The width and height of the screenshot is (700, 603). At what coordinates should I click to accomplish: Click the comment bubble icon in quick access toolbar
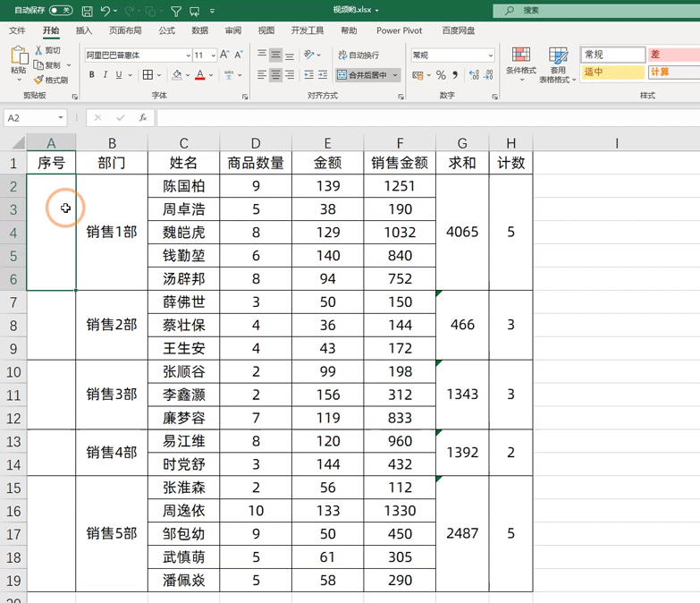tap(195, 11)
